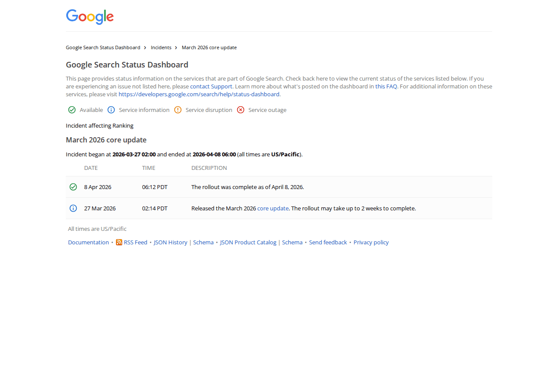Open the this FAQ link
Image resolution: width=558 pixels, height=392 pixels.
click(x=386, y=86)
